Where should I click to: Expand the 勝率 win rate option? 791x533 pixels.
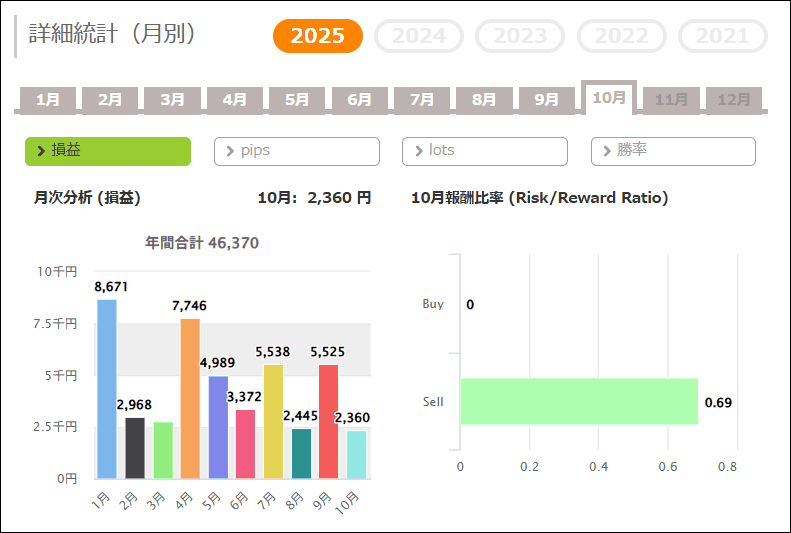(x=673, y=151)
